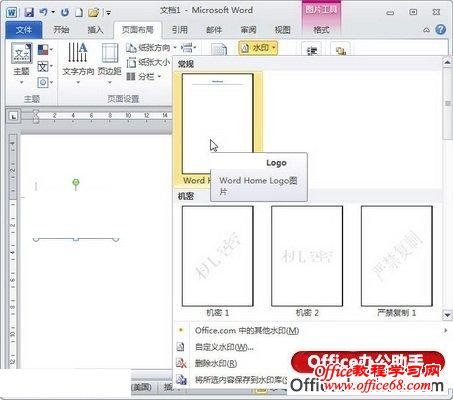Click the rightmost ribbon icon with overlapping squares
The width and height of the screenshot is (453, 400).
(340, 50)
